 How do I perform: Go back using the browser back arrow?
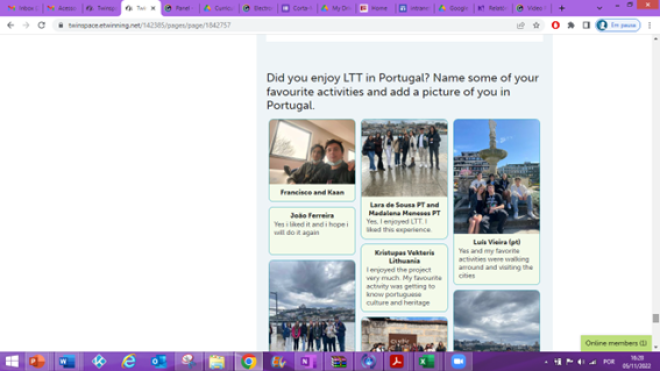pyautogui.click(x=11, y=25)
